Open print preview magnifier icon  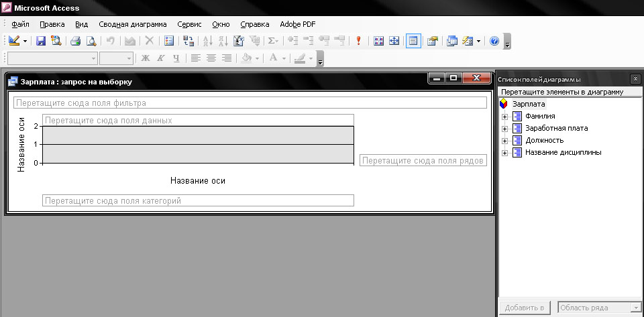coord(91,41)
